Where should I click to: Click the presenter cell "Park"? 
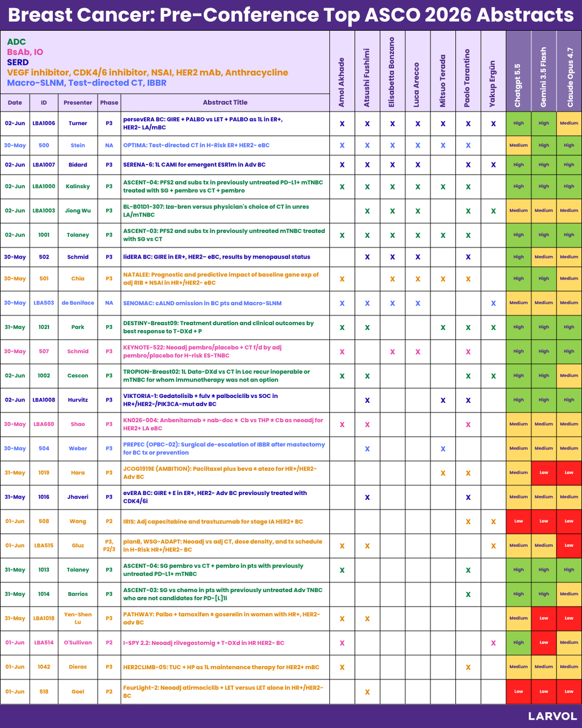(x=78, y=327)
